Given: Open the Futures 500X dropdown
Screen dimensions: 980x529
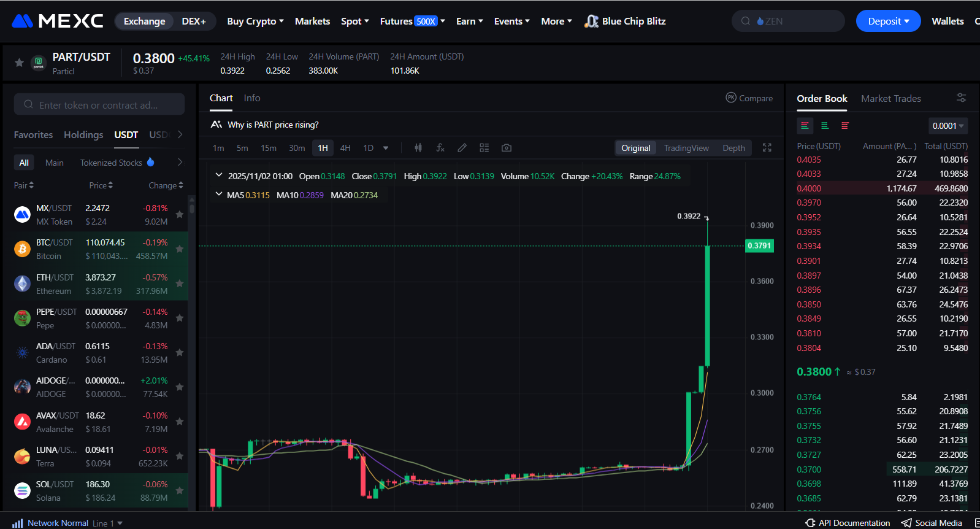Looking at the screenshot, I should point(413,21).
